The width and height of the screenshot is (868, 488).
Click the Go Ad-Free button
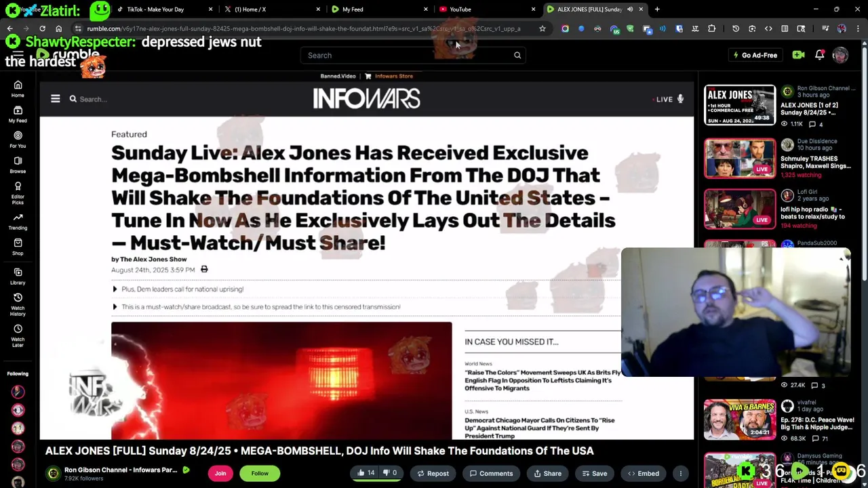click(755, 56)
